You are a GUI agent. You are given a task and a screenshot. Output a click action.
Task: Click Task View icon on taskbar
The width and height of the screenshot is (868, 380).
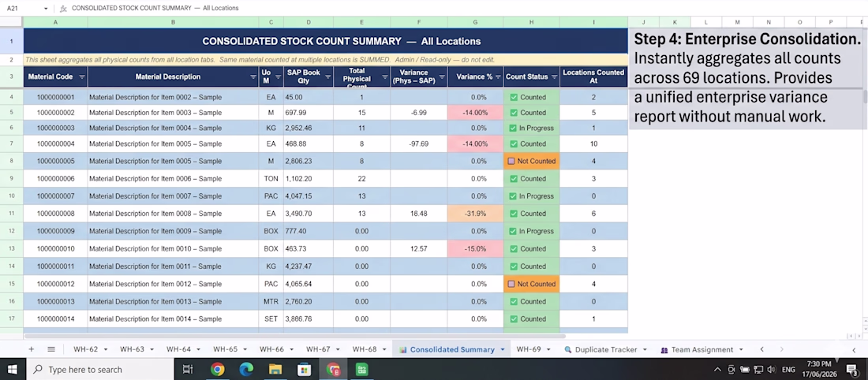point(188,369)
